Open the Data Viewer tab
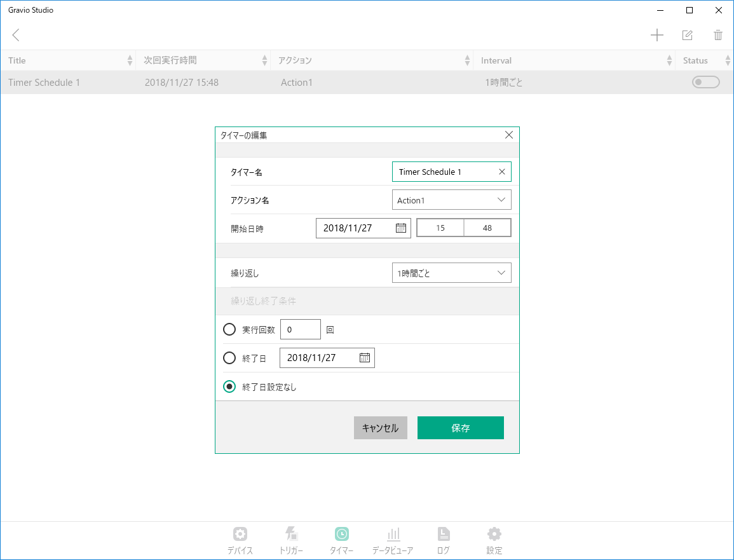This screenshot has height=560, width=734. 393,540
